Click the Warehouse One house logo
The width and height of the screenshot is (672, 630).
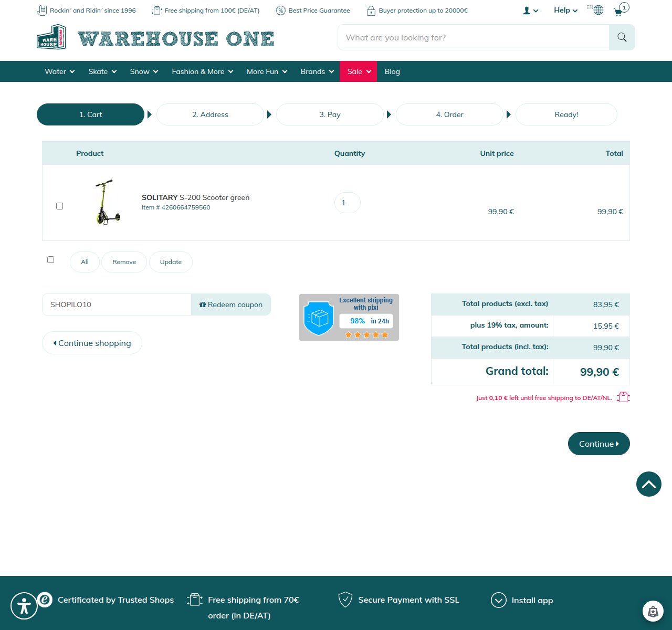pyautogui.click(x=51, y=37)
